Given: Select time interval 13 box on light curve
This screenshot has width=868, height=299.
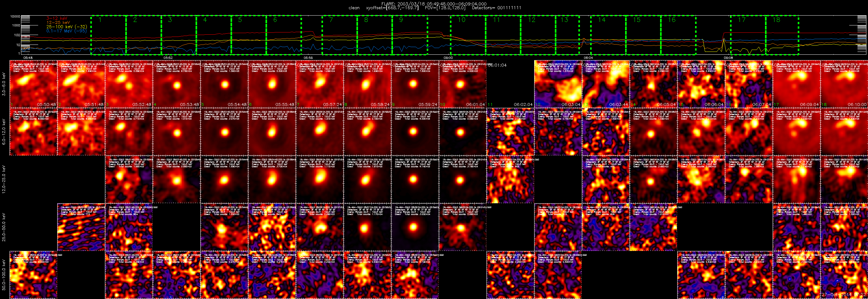Looking at the screenshot, I should pos(568,35).
